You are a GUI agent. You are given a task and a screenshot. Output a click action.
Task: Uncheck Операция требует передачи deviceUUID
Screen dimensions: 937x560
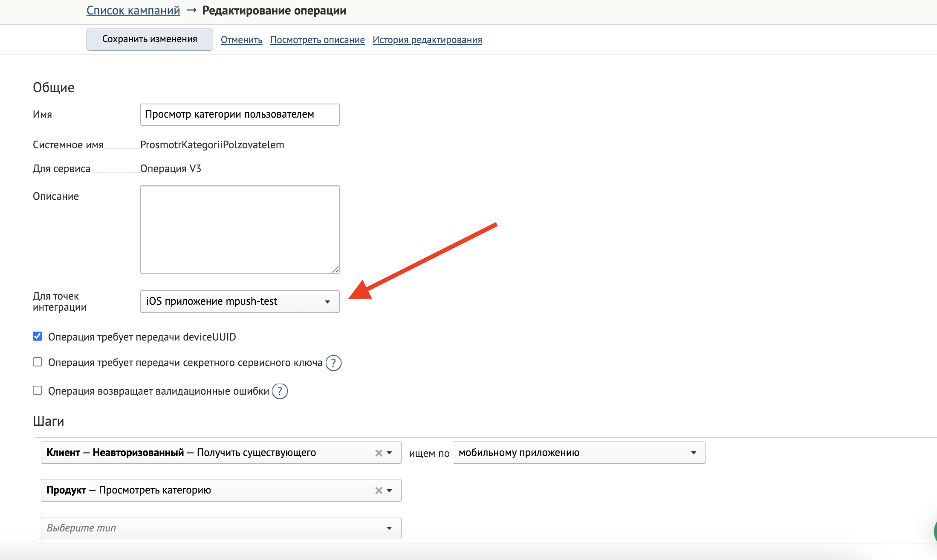tap(38, 336)
